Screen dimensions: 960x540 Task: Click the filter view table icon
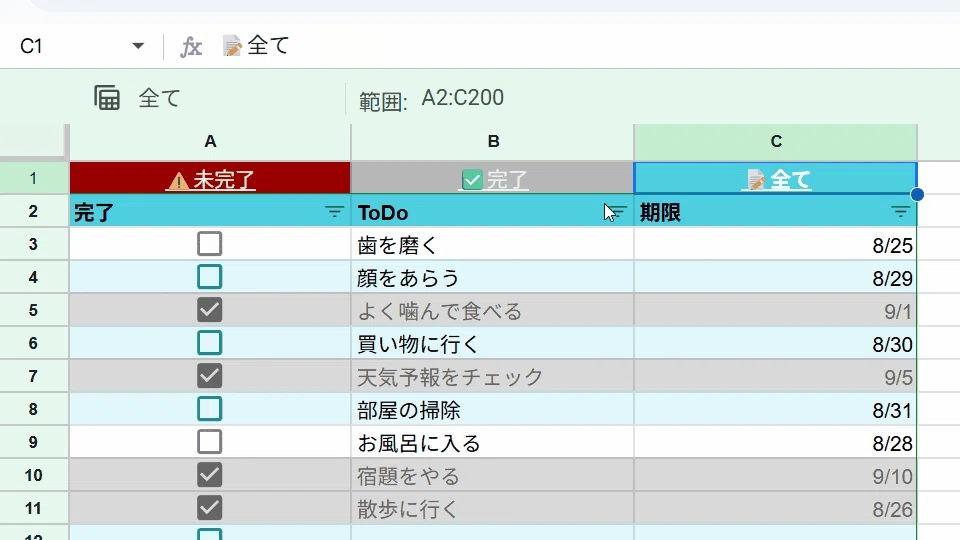pyautogui.click(x=107, y=98)
